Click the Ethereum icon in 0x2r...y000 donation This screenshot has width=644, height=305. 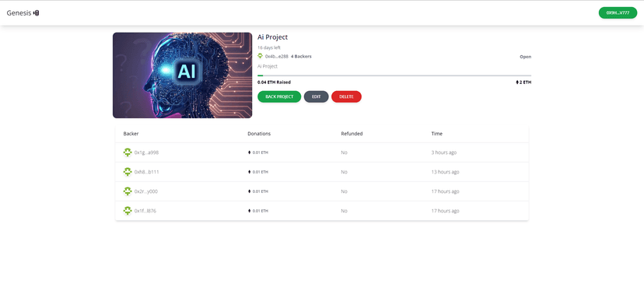tap(250, 191)
